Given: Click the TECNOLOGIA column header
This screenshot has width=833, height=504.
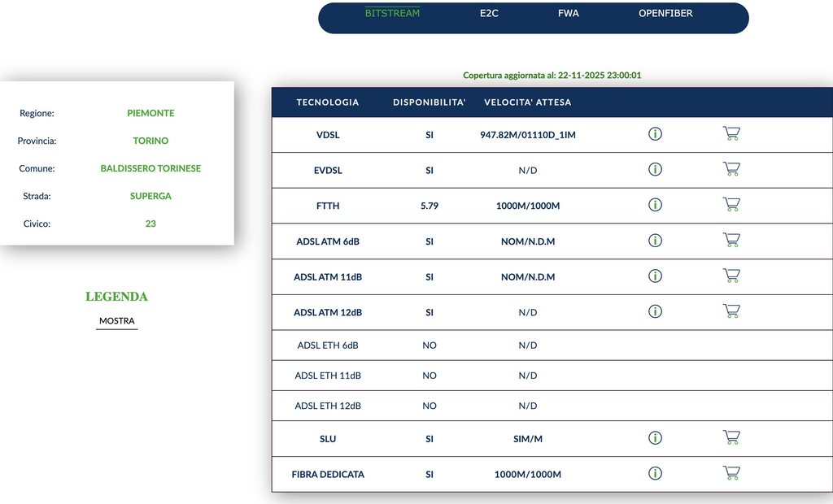Looking at the screenshot, I should [x=328, y=102].
